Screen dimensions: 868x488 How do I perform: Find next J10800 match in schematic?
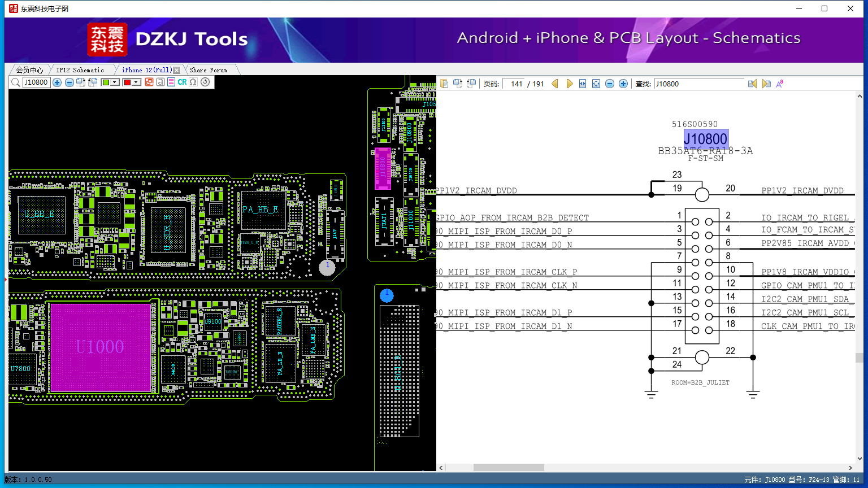pos(766,84)
